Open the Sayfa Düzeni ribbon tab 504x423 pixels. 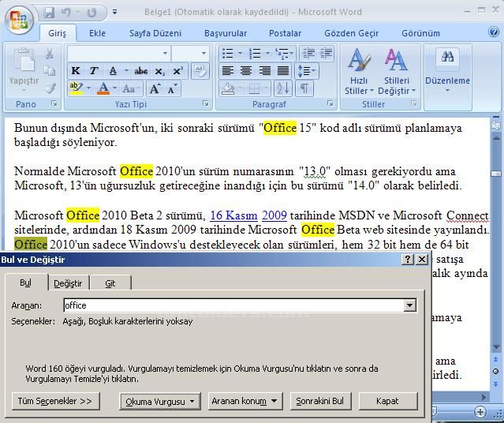[x=155, y=33]
